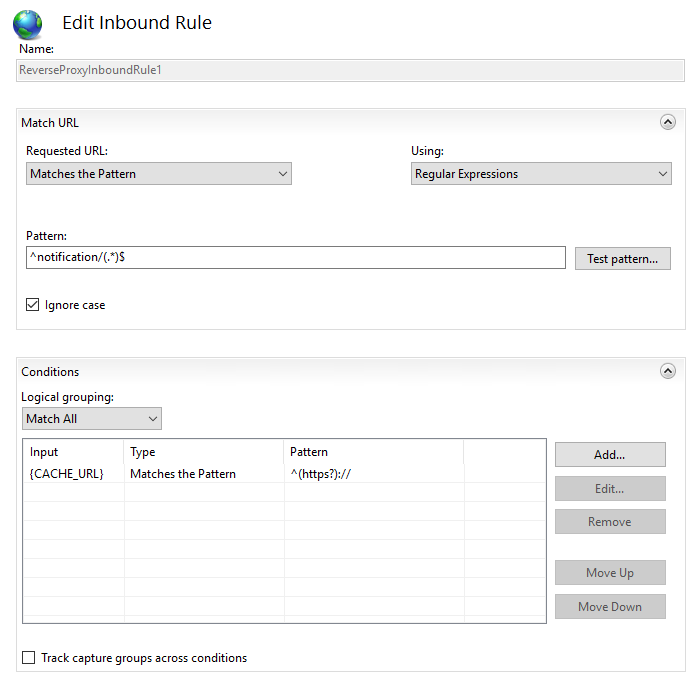
Task: Open the Requested URL dropdown
Action: point(158,174)
